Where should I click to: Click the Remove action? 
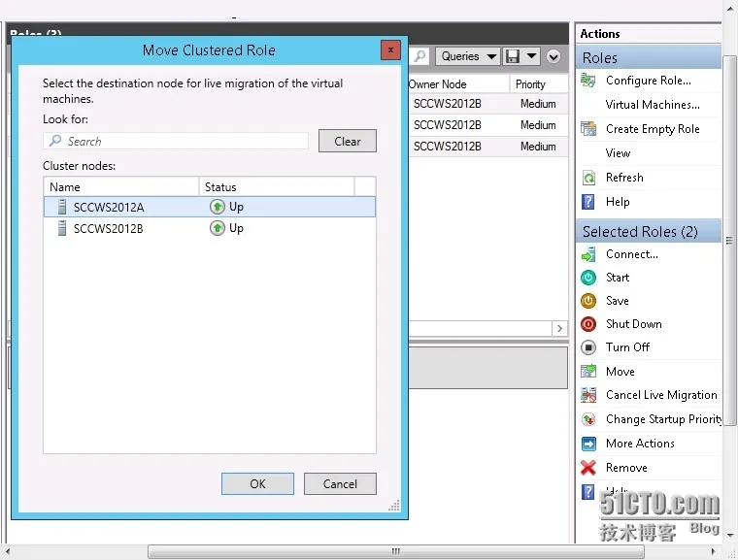(x=626, y=467)
